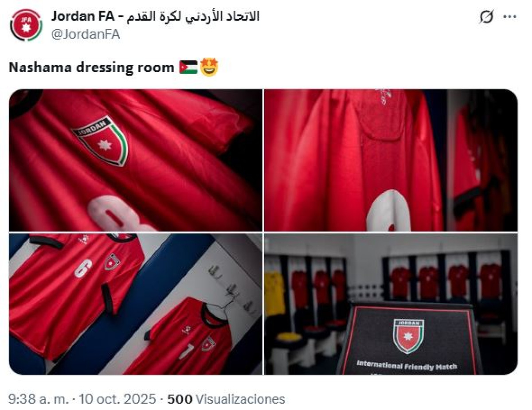Image resolution: width=532 pixels, height=410 pixels.
Task: Open the Jordan FA profile avatar
Action: (x=26, y=25)
